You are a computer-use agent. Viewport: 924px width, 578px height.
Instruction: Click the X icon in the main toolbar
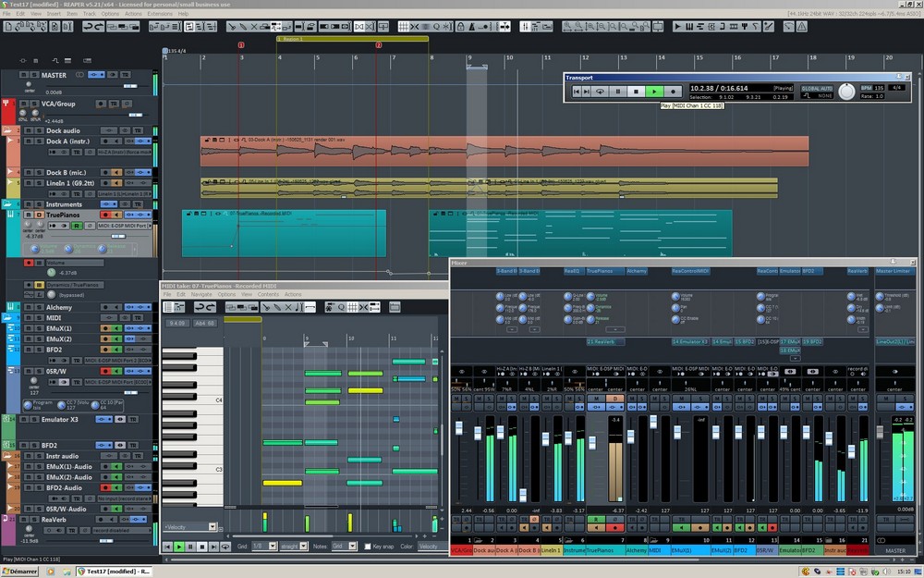(x=254, y=27)
